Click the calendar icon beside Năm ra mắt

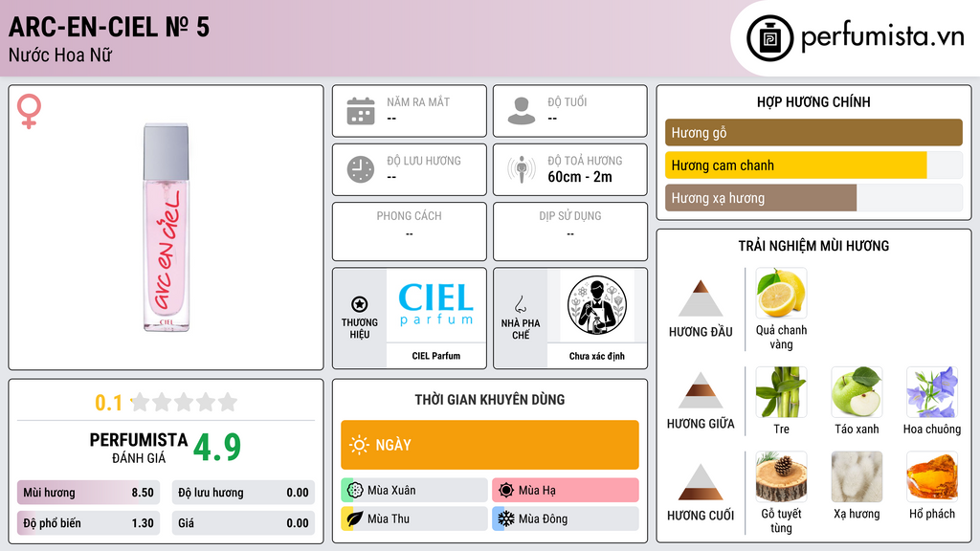tap(361, 111)
